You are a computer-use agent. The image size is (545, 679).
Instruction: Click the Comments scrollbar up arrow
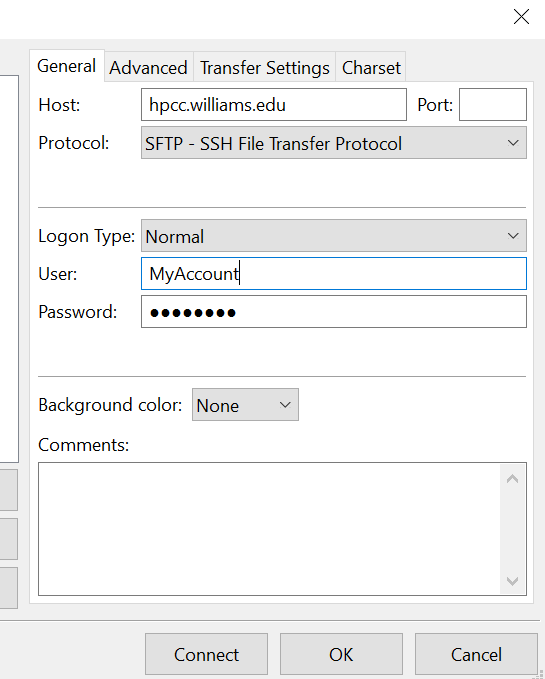tap(513, 479)
